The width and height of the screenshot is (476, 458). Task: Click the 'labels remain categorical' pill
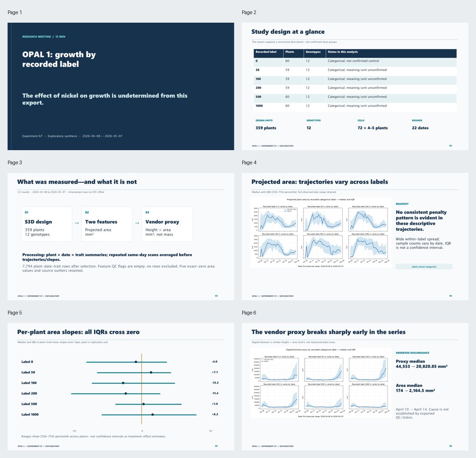click(424, 267)
